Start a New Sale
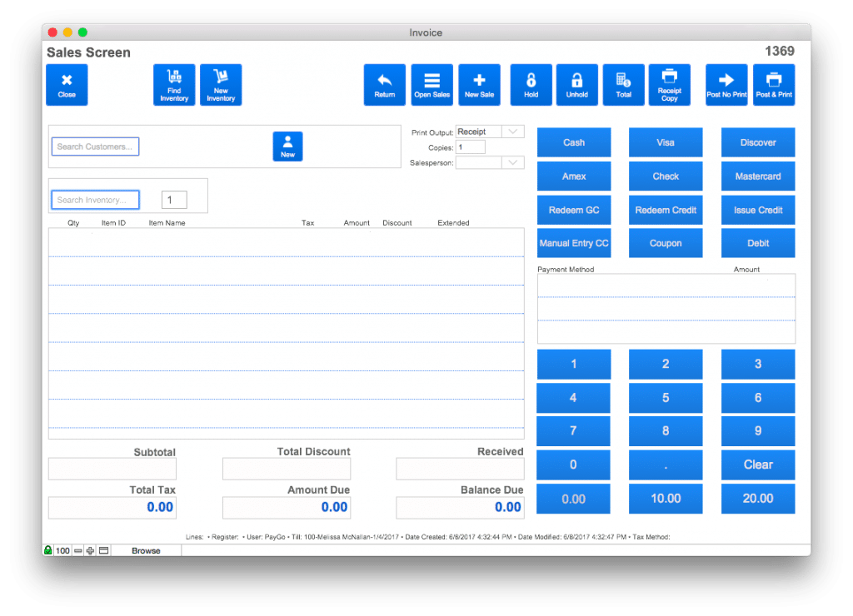Image resolution: width=853 pixels, height=616 pixels. pyautogui.click(x=479, y=85)
